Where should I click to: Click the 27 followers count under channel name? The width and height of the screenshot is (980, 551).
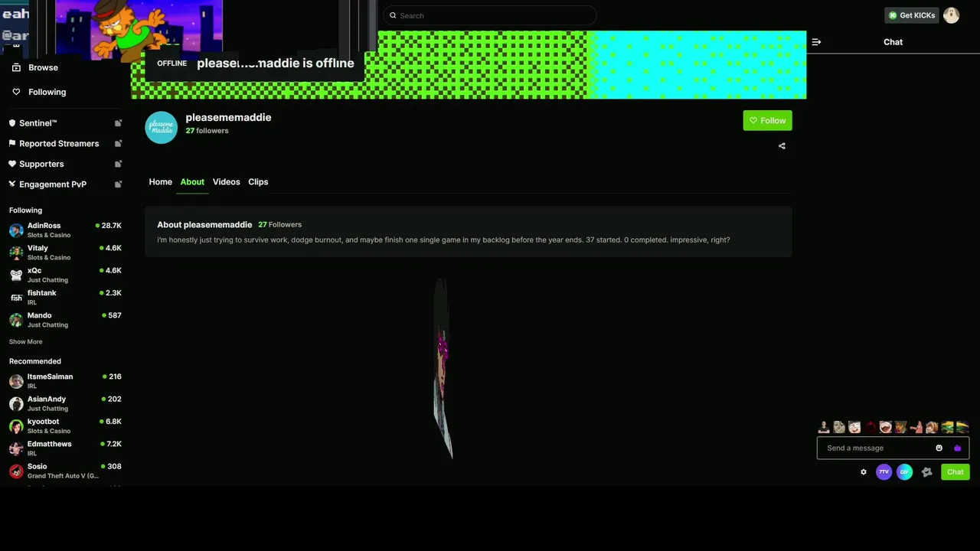tap(207, 131)
